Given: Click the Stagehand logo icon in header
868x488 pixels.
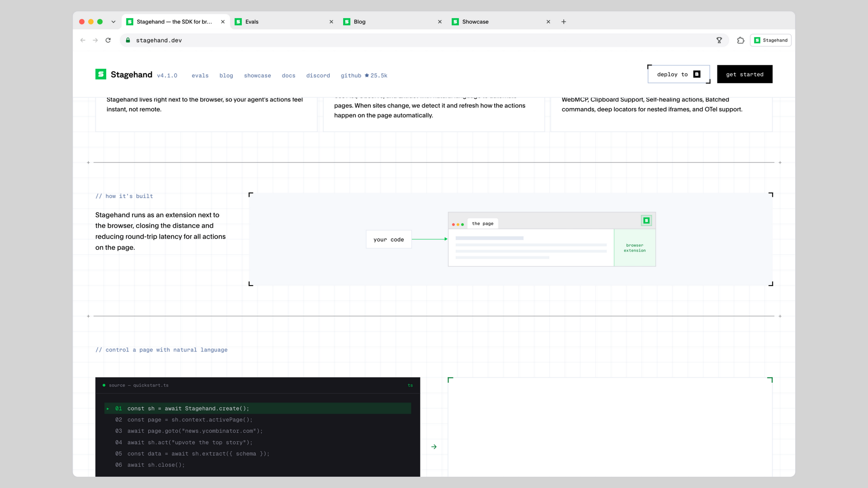Looking at the screenshot, I should pyautogui.click(x=100, y=74).
